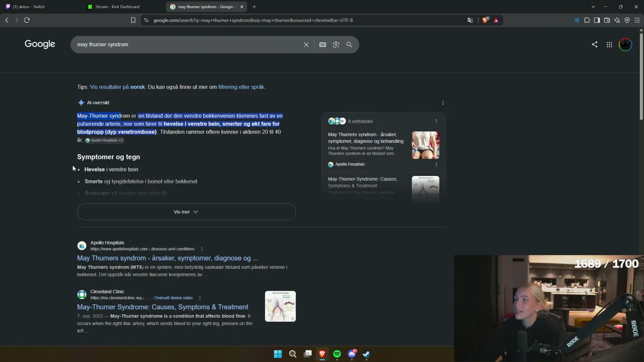Open Cleveland Clinic result options menu

tap(200, 298)
